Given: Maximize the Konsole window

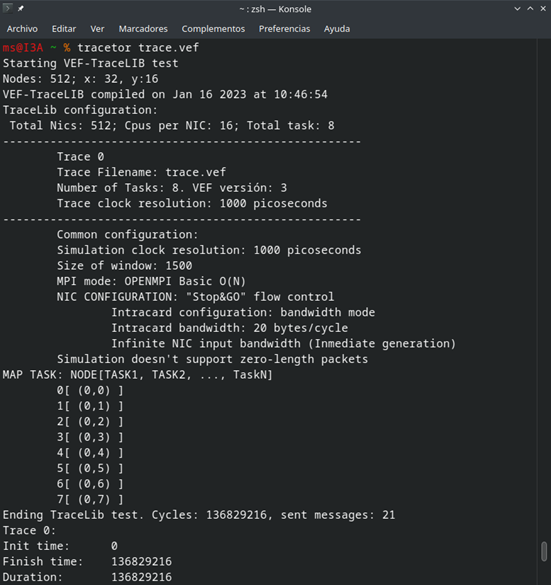Looking at the screenshot, I should point(530,9).
